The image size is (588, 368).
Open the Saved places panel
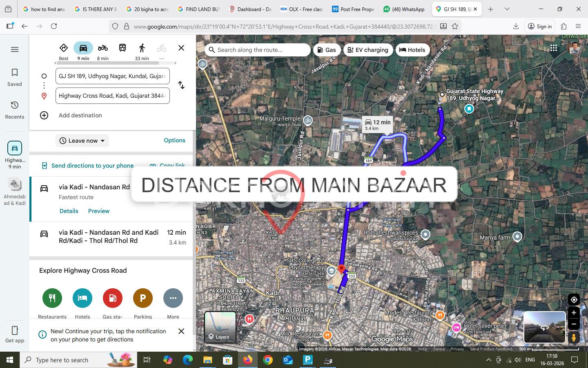tap(15, 77)
